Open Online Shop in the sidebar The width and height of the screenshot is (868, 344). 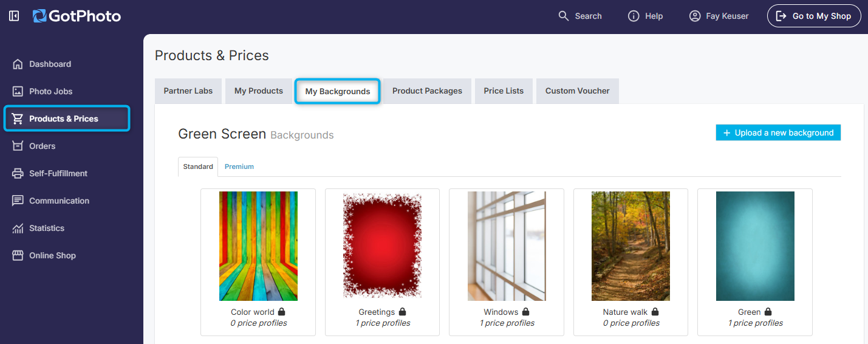[53, 255]
